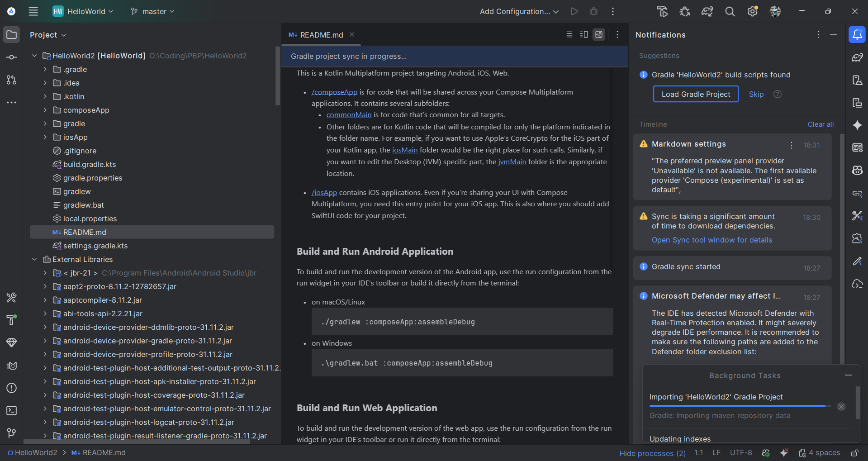Open the Add Configuration dropdown
868x461 pixels.
(x=519, y=12)
